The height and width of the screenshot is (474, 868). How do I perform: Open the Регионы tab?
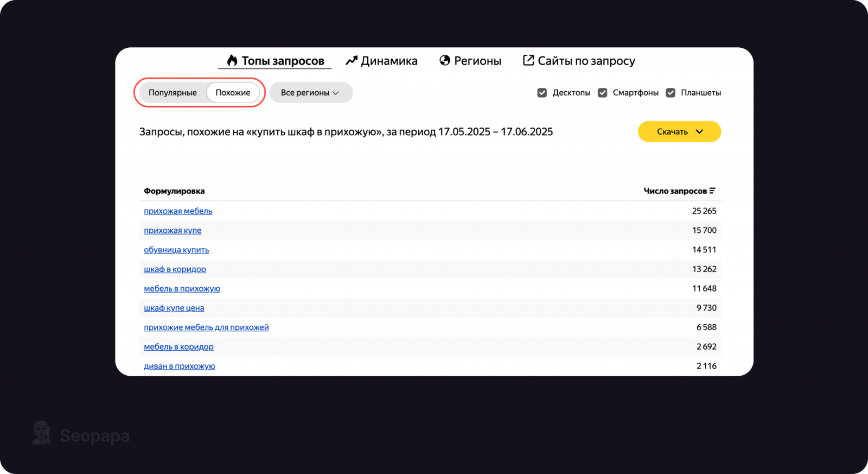tap(470, 61)
